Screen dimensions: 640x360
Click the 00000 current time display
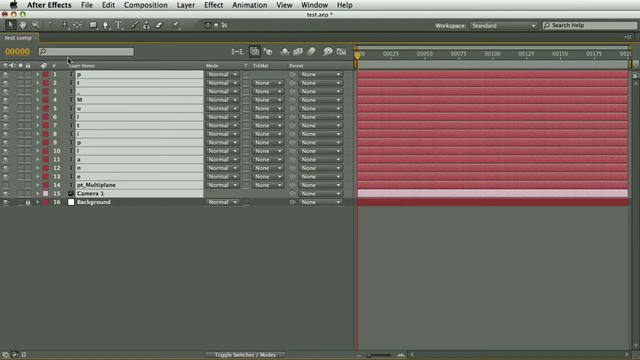pyautogui.click(x=18, y=51)
